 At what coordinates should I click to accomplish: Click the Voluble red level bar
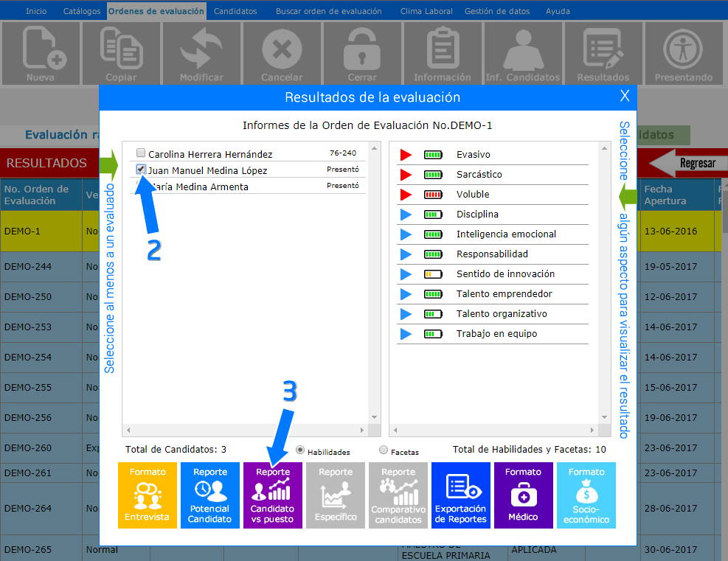433,195
